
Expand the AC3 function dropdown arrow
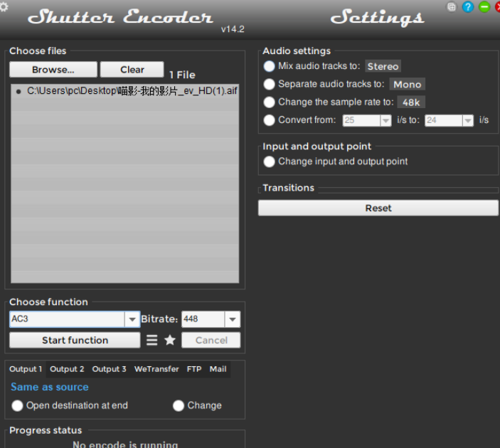tap(132, 319)
